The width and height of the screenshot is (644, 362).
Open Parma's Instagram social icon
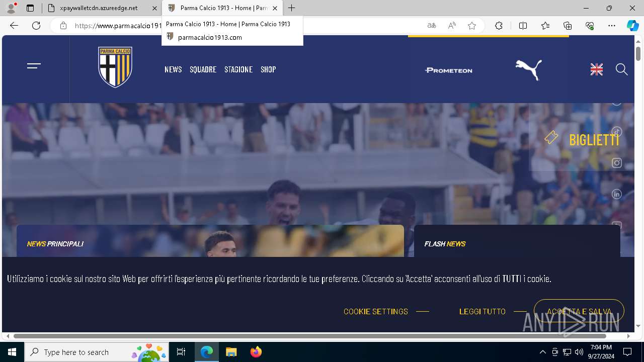coord(617,163)
